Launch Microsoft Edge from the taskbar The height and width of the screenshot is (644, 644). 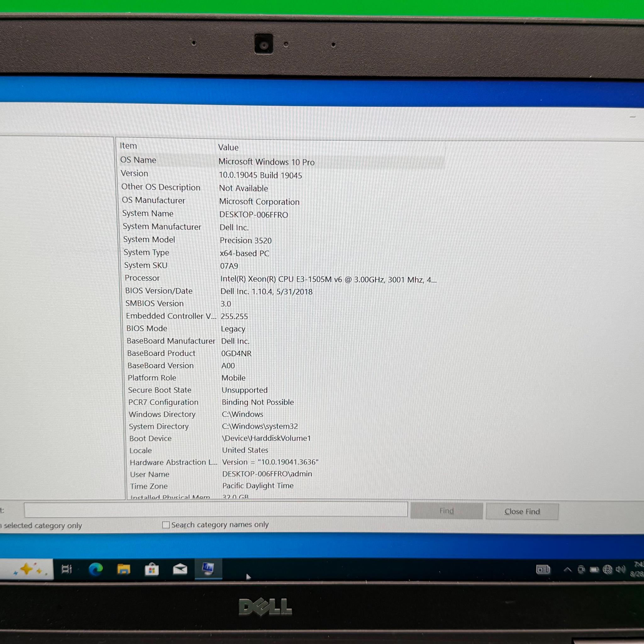(x=96, y=569)
